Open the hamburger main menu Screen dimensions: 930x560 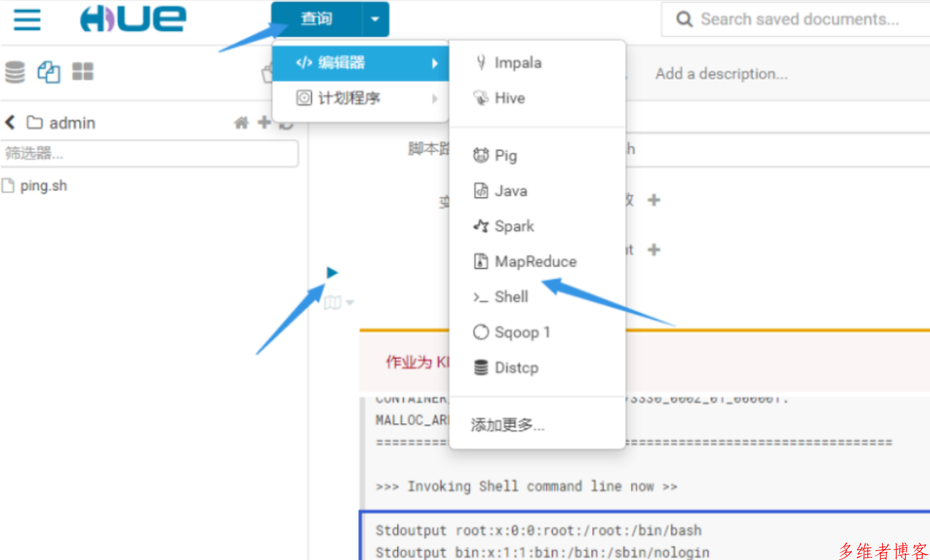point(27,20)
